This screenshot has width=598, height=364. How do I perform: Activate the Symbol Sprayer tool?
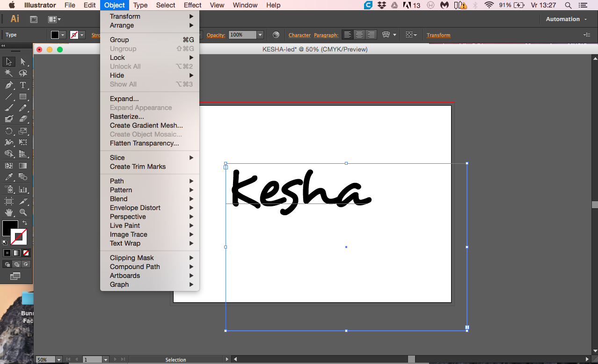tap(8, 189)
